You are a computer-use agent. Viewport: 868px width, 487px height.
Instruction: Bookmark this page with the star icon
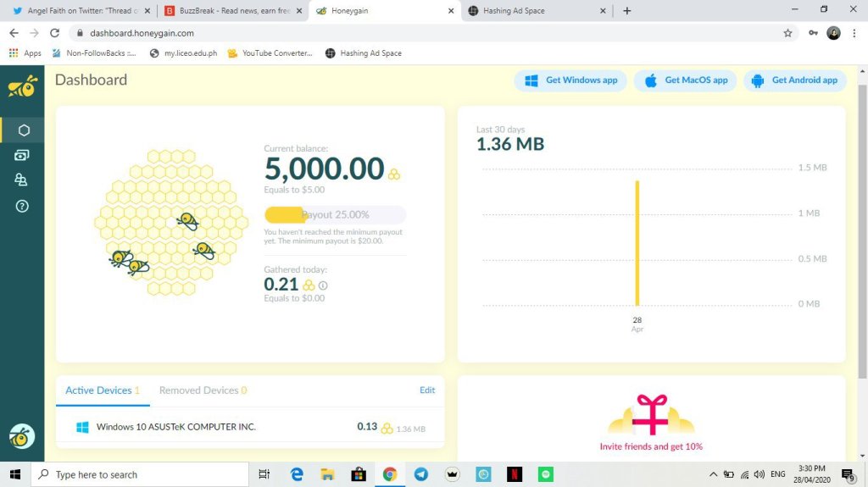(x=787, y=33)
